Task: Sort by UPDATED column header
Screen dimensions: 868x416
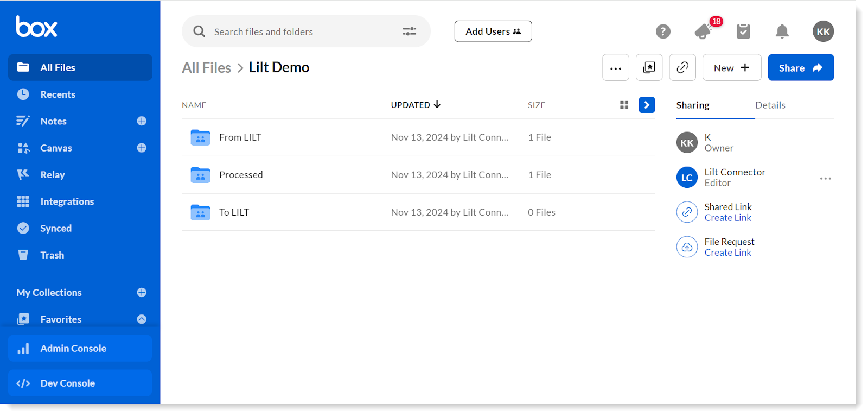Action: (x=416, y=105)
